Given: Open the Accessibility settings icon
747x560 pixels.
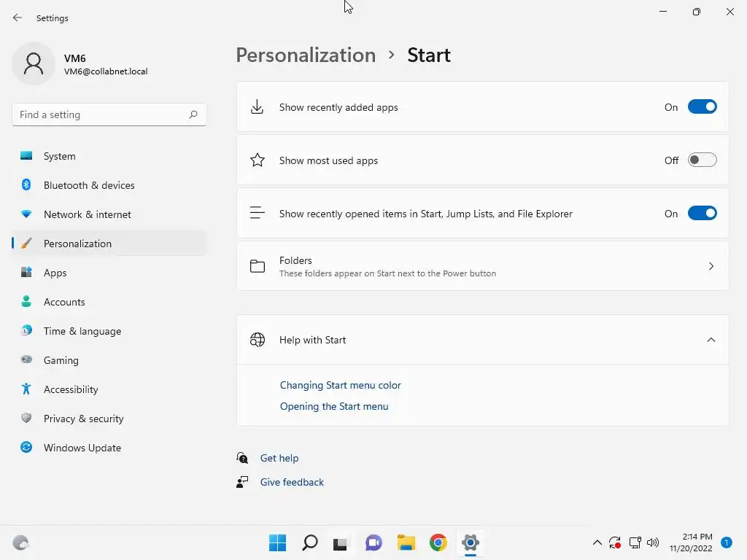Looking at the screenshot, I should tap(26, 389).
